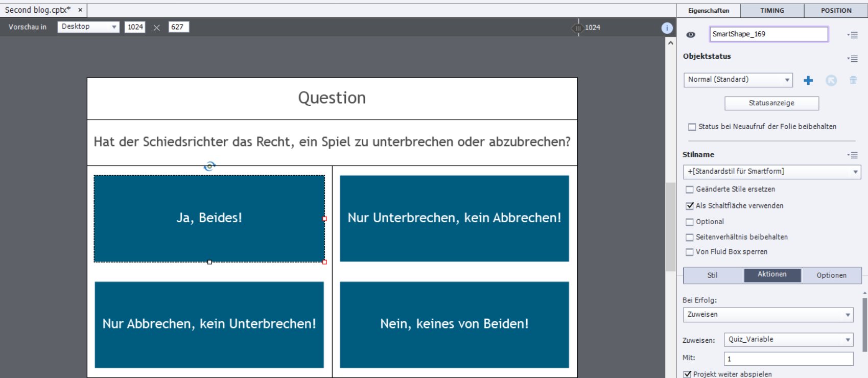Image resolution: width=868 pixels, height=378 pixels.
Task: Open the panel menu beside SmartShape_169 name
Action: click(x=852, y=35)
